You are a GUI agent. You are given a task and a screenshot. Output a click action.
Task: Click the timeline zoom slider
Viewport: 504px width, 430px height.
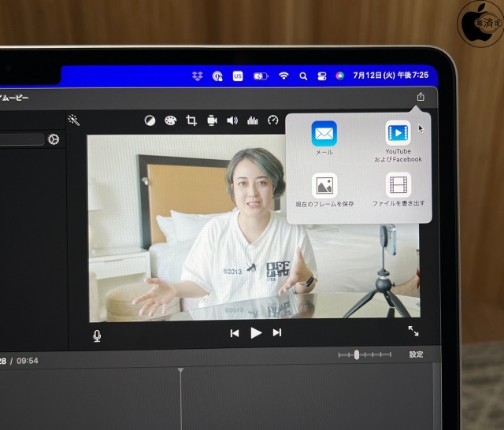click(357, 355)
